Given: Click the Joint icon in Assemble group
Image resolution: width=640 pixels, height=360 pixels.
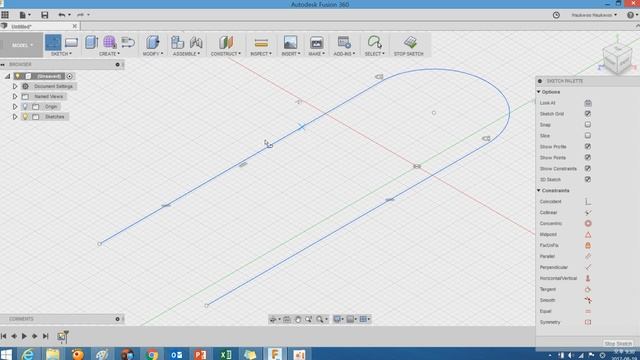Looking at the screenshot, I should click(x=196, y=42).
